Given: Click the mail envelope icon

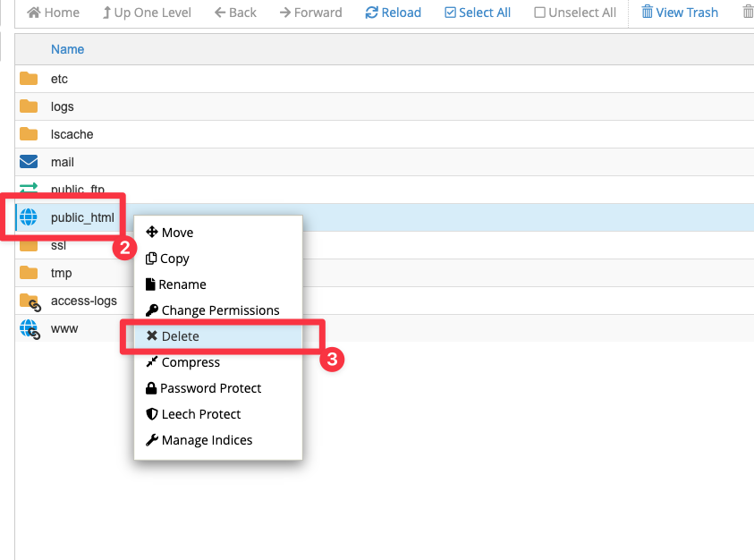Looking at the screenshot, I should (29, 162).
